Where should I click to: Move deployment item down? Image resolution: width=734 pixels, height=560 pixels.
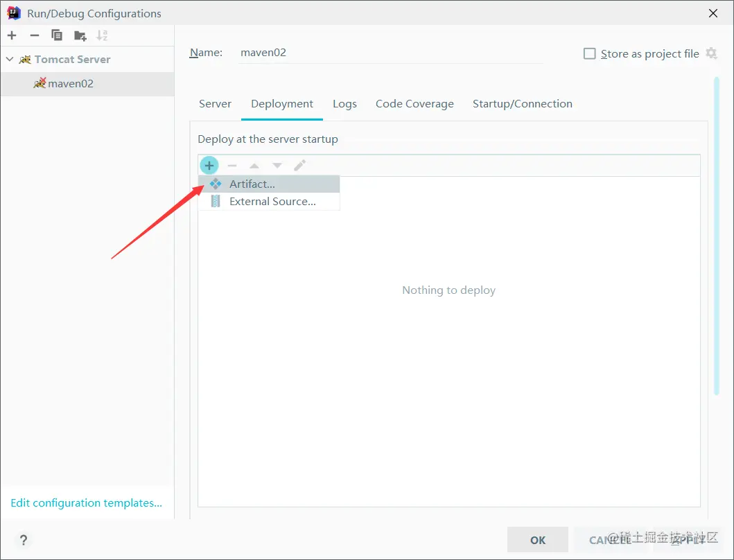pyautogui.click(x=277, y=165)
